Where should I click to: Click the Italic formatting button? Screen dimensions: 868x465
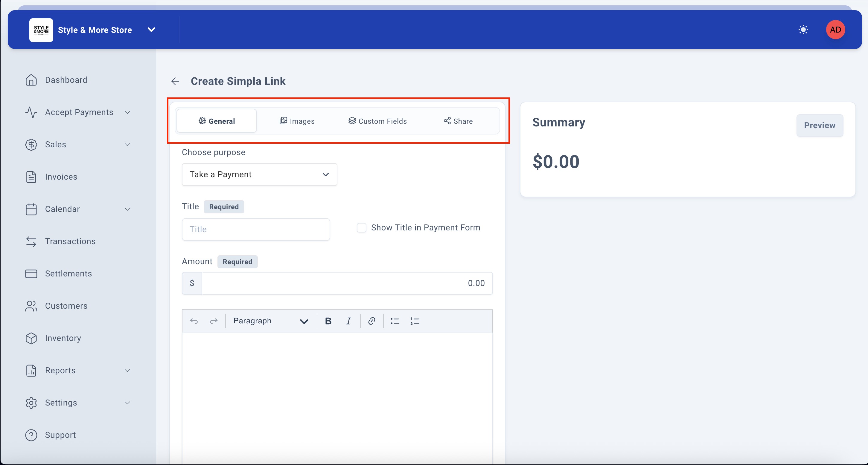pyautogui.click(x=348, y=321)
